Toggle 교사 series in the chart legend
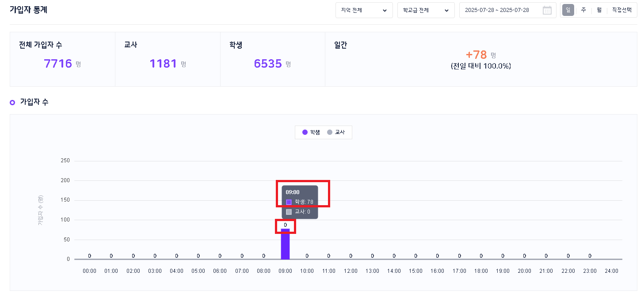Screen dimensions: 644x298 (x=336, y=132)
